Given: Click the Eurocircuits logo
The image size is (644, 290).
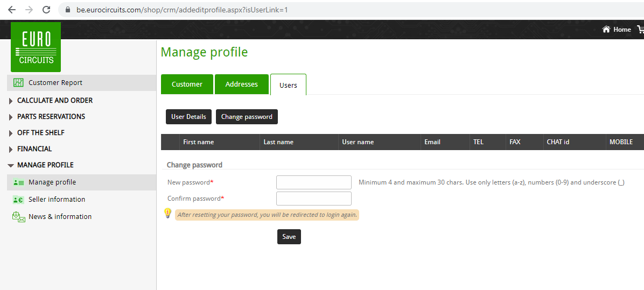Looking at the screenshot, I should [36, 47].
